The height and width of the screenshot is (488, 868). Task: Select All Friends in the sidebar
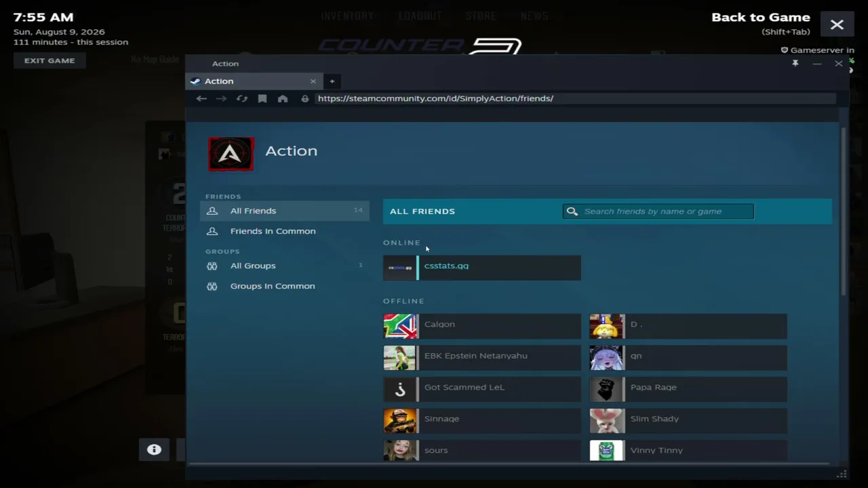(x=285, y=211)
